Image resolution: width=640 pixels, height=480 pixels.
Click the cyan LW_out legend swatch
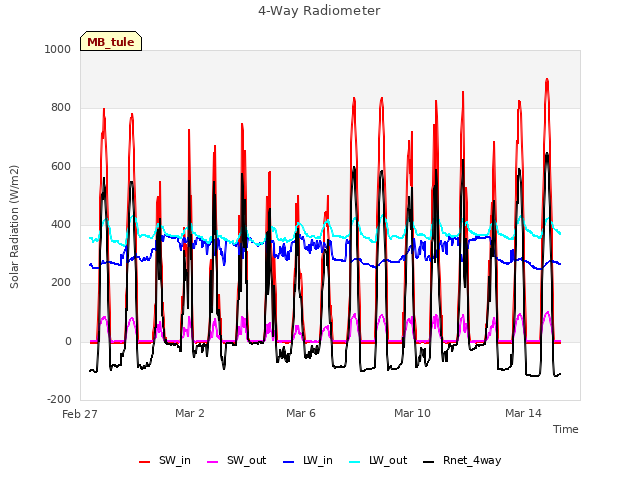[355, 462]
